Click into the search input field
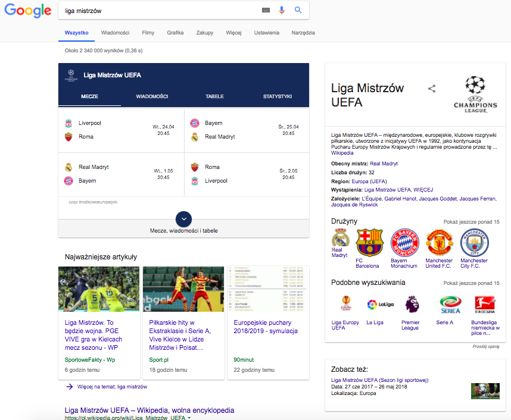 coord(160,11)
